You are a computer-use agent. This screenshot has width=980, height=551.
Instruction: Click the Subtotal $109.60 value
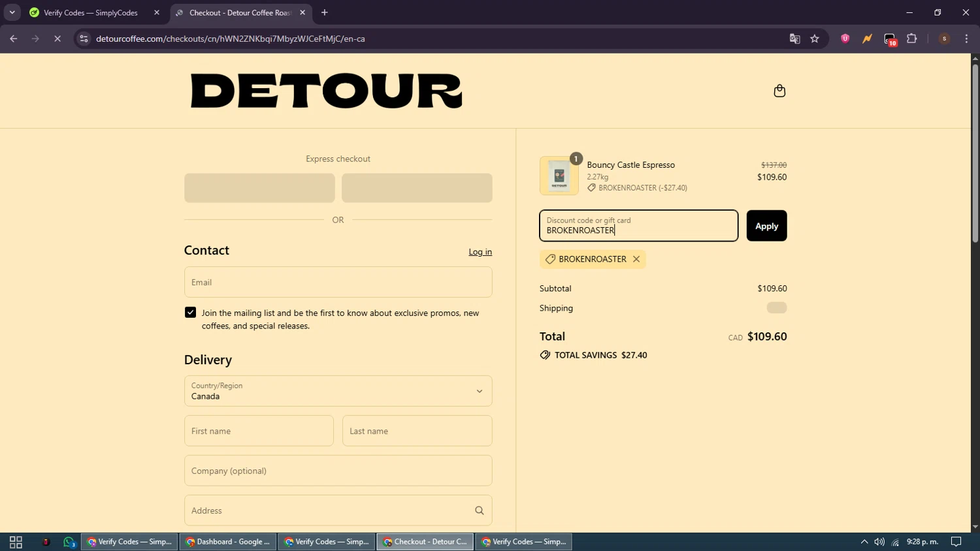(772, 289)
